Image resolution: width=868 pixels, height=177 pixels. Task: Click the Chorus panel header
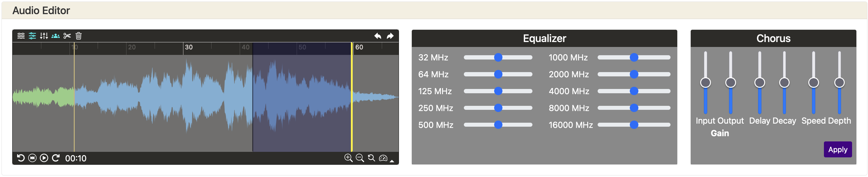tap(773, 39)
